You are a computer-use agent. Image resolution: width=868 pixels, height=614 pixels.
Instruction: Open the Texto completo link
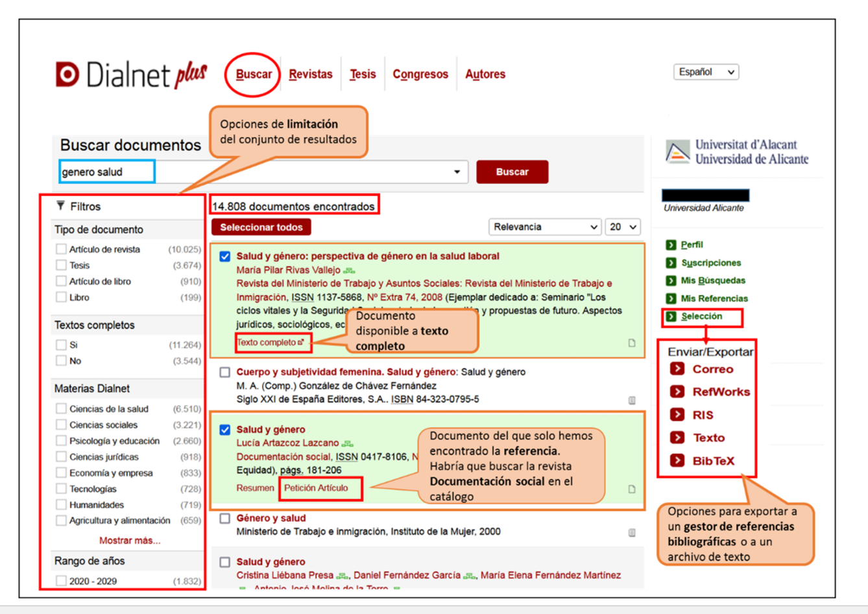coord(269,342)
